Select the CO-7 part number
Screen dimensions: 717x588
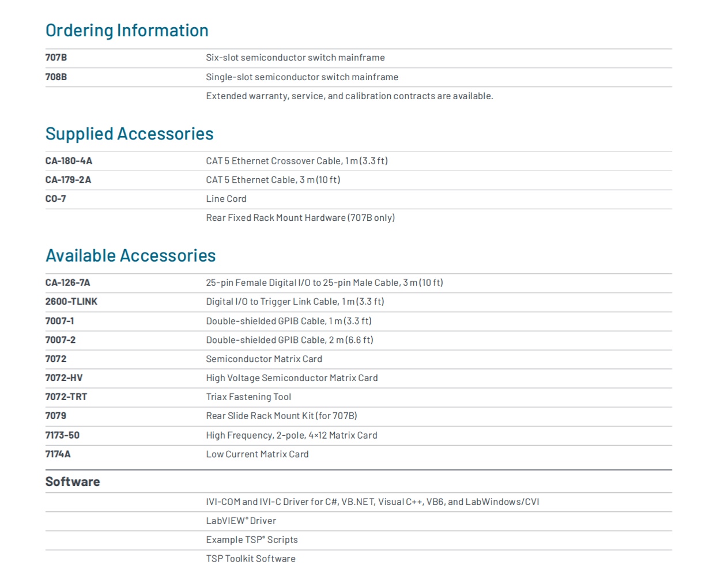55,199
